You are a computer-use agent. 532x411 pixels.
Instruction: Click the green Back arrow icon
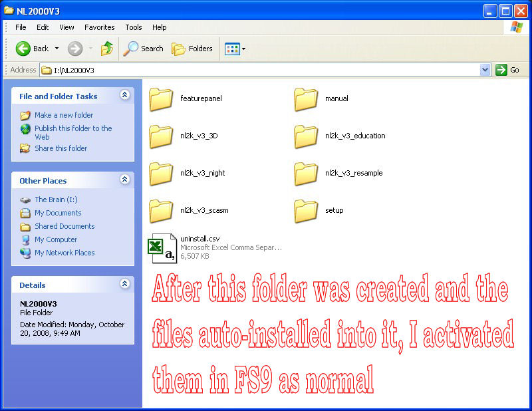click(23, 49)
